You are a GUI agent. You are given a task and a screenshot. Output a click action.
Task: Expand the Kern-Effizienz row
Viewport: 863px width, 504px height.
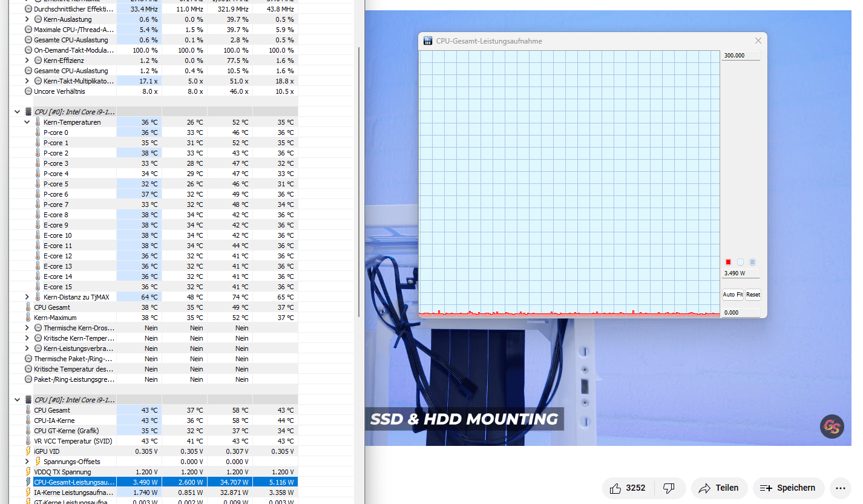coord(27,61)
